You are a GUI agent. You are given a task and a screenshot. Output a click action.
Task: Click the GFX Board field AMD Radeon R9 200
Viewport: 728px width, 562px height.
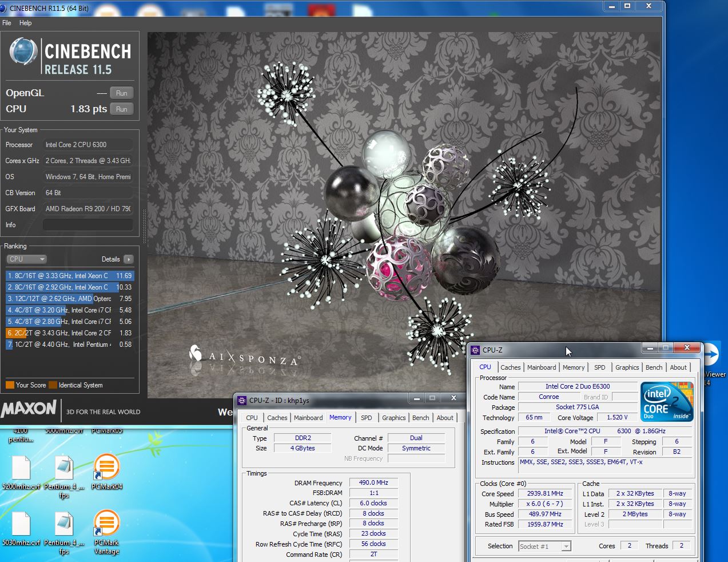click(87, 209)
